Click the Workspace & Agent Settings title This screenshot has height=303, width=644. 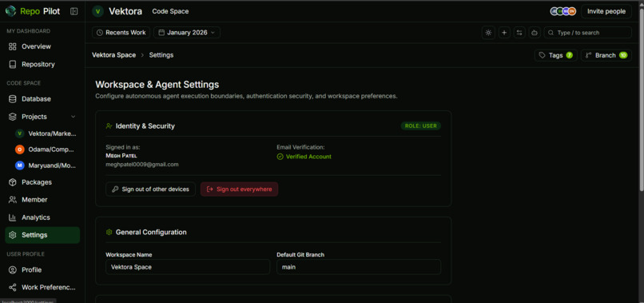(157, 85)
